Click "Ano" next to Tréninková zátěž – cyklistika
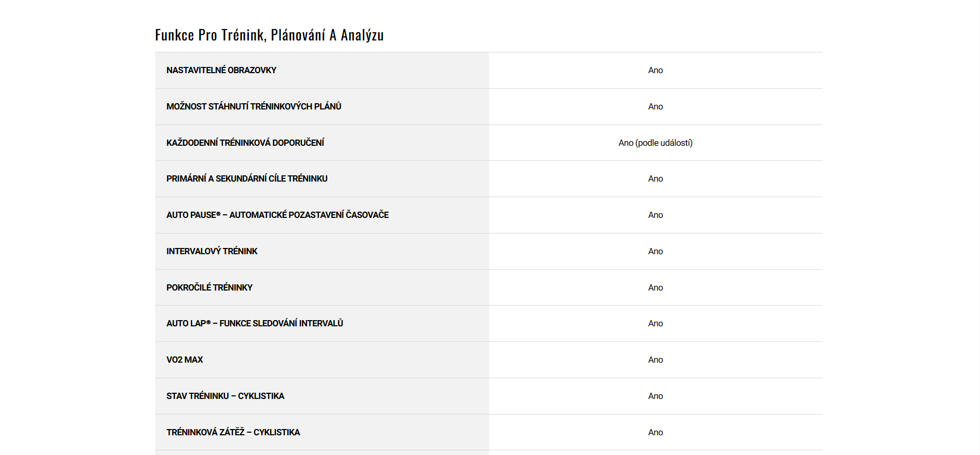980x455 pixels. click(655, 432)
